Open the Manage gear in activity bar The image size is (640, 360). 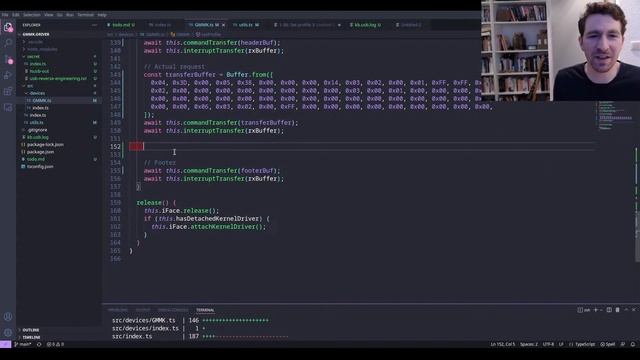(x=8, y=332)
